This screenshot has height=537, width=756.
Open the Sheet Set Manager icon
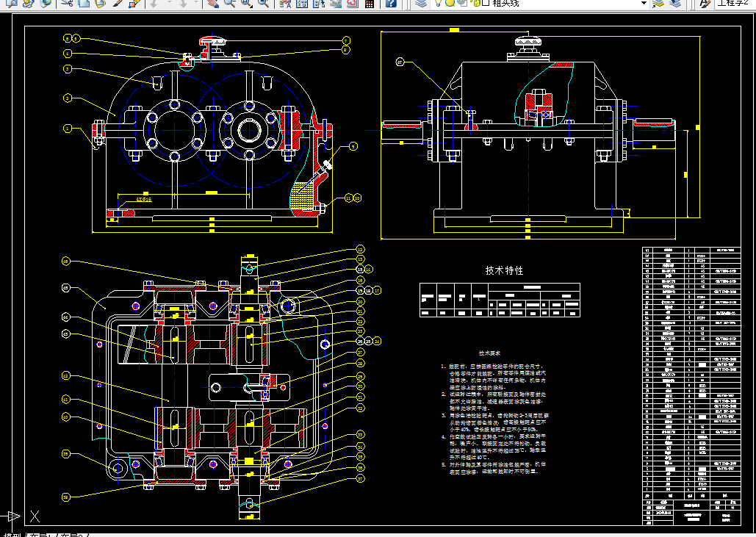336,4
